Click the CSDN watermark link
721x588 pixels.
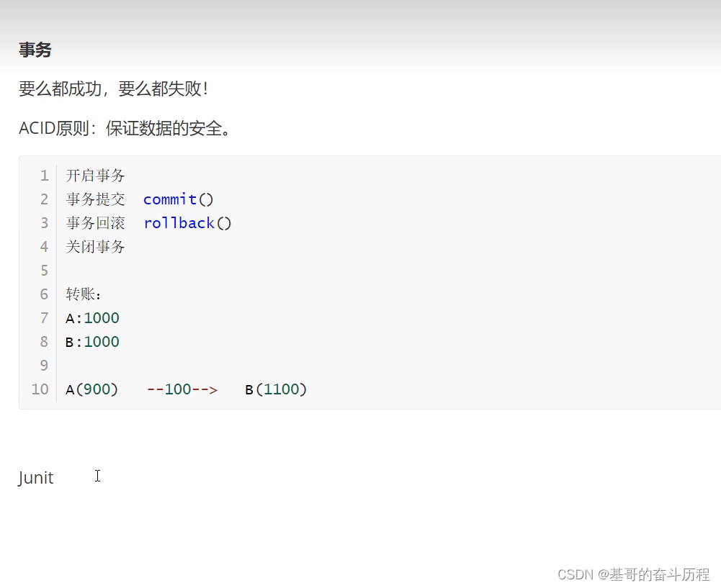point(574,575)
